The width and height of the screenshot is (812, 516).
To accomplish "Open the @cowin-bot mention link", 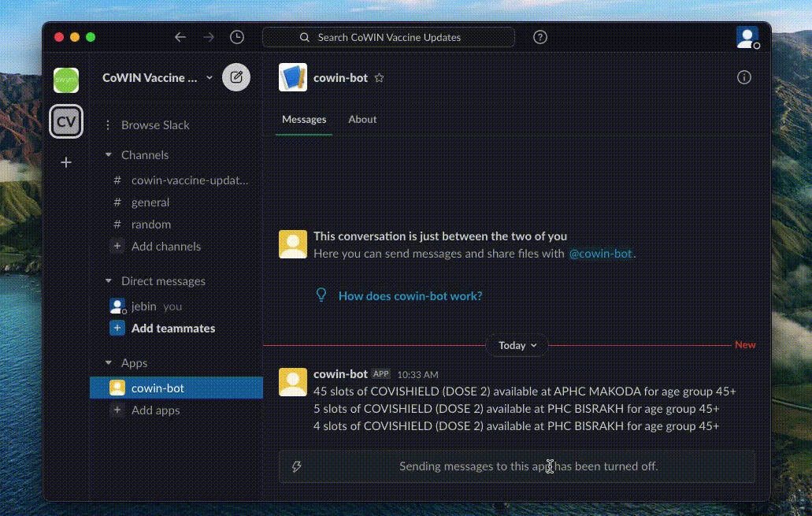I will pos(601,254).
